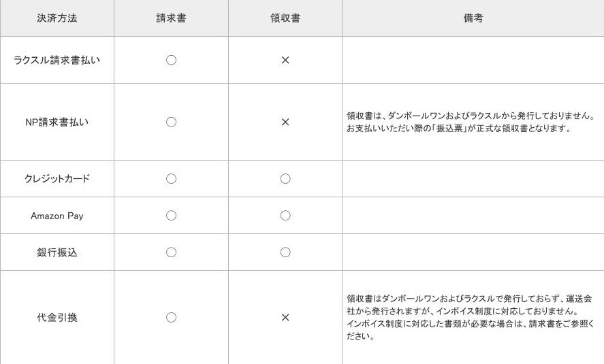The image size is (604, 364).
Task: Click the × under 領収書 for NP請求書払い
Action: [285, 122]
